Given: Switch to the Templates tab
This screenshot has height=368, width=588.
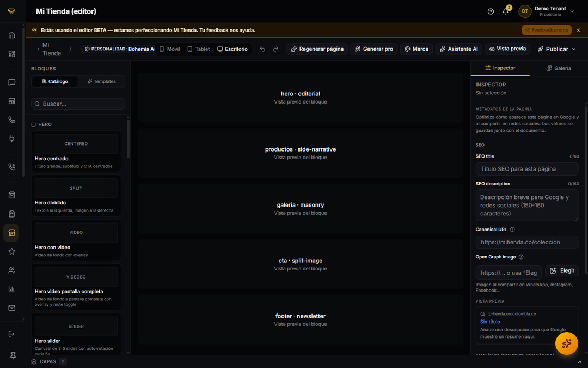Looking at the screenshot, I should coord(102,81).
